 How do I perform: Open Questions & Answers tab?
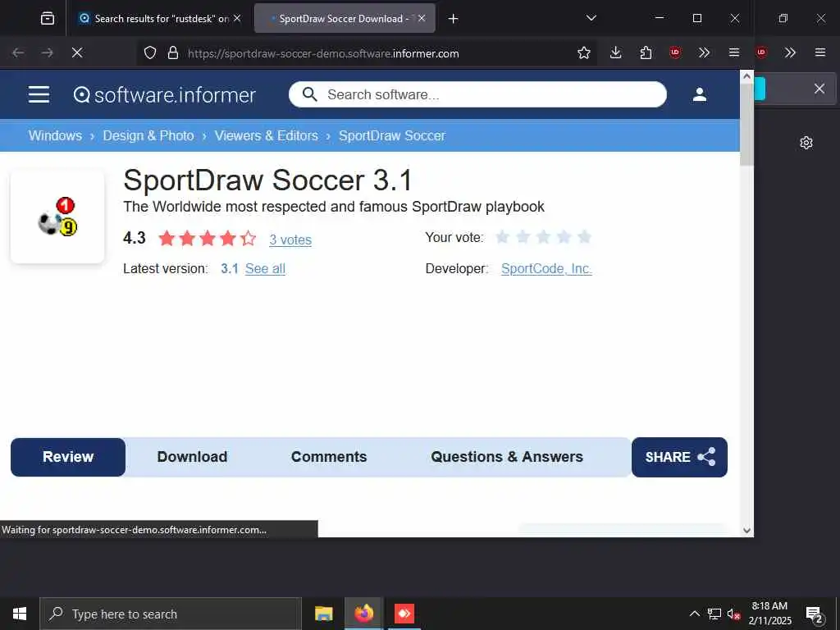(507, 457)
